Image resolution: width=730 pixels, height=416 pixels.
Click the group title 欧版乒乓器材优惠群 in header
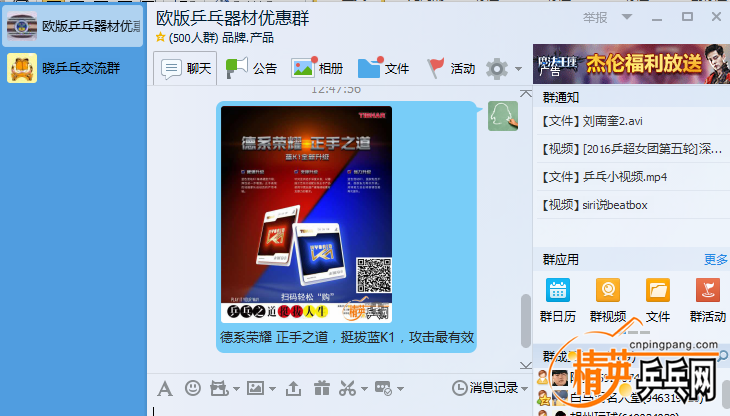232,18
